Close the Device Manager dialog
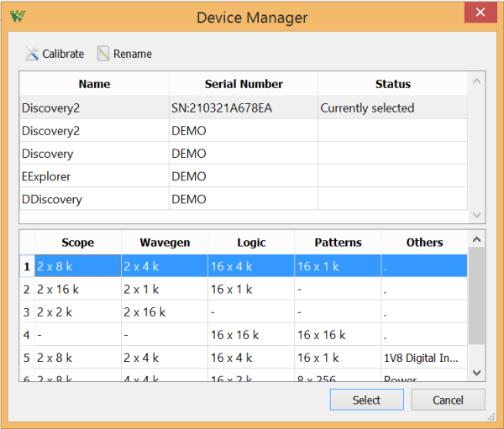The width and height of the screenshot is (504, 429). [479, 13]
